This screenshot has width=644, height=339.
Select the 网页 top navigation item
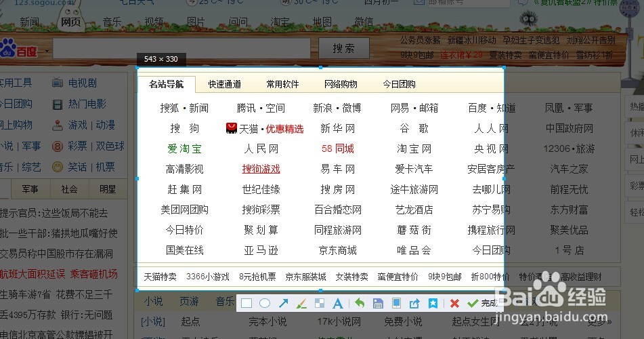70,22
